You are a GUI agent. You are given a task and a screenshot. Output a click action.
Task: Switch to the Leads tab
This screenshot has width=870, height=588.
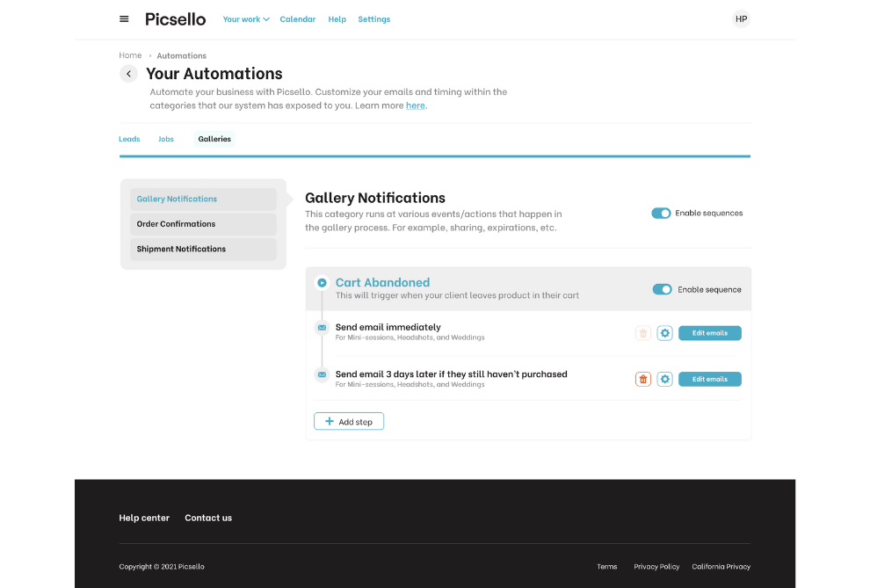point(129,139)
